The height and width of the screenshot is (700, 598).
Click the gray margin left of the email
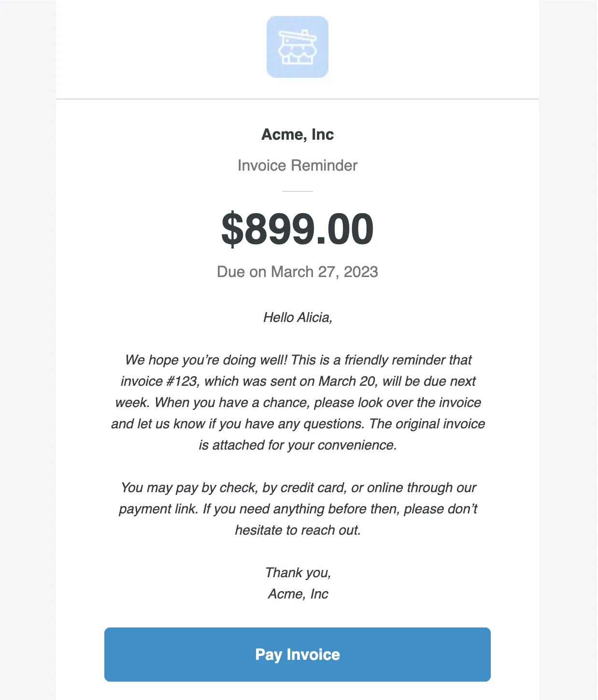[x=28, y=338]
